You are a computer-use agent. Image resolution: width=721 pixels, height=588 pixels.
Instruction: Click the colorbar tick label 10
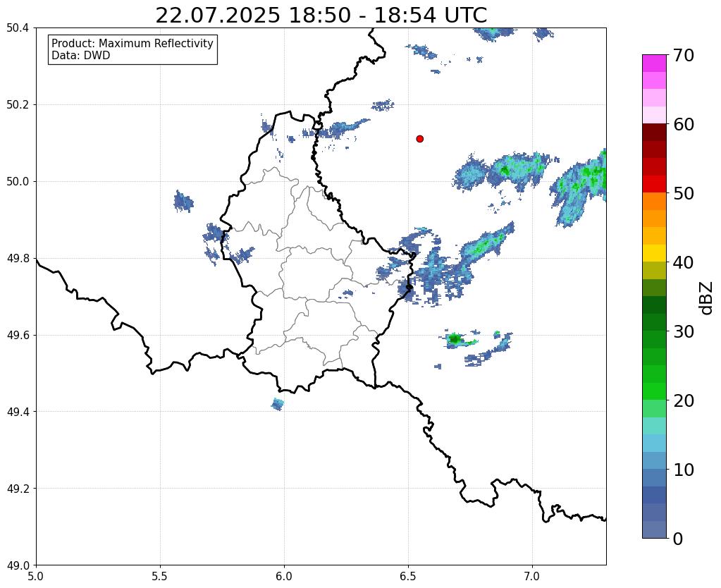tap(684, 470)
